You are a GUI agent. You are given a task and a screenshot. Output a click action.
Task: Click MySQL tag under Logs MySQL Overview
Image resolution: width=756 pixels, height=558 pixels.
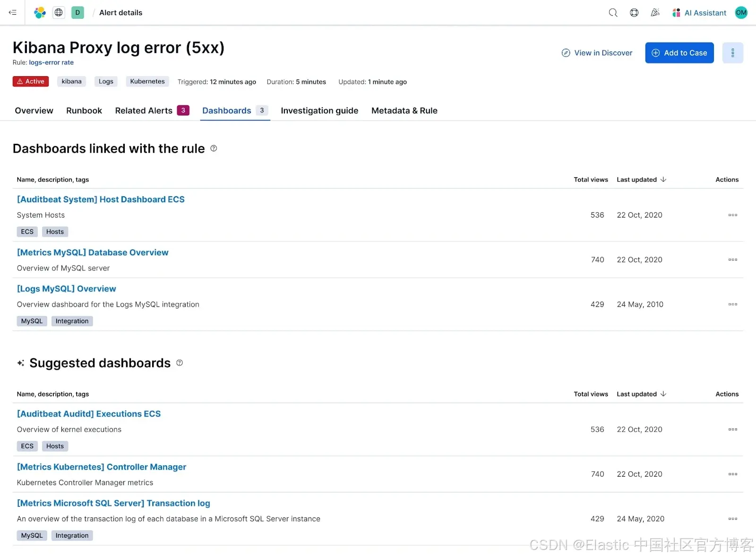click(x=32, y=321)
